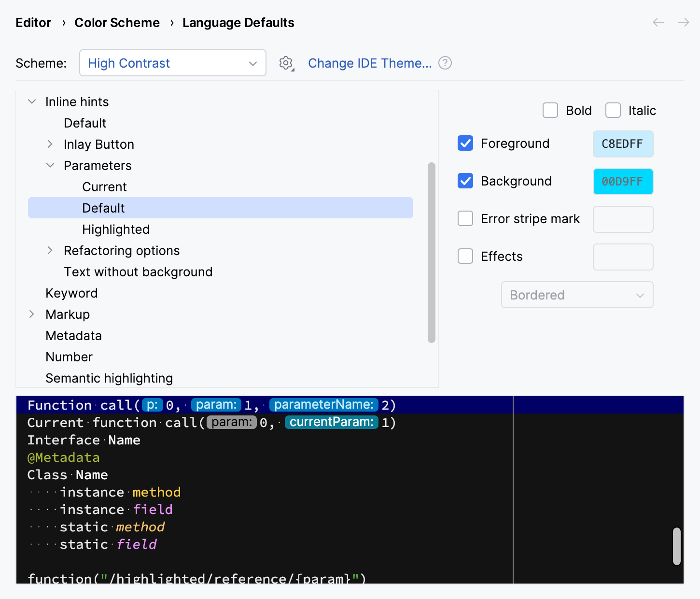Click Color Scheme in the breadcrumb
Viewport: 700px width, 599px height.
(x=117, y=23)
